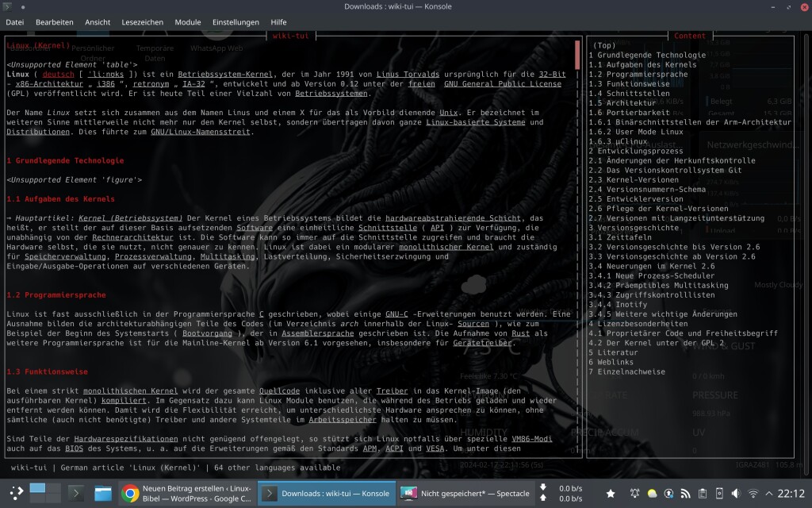Launch Konsole from the pinned taskbar icon
Viewport: 812px width, 508px height.
coord(75,493)
